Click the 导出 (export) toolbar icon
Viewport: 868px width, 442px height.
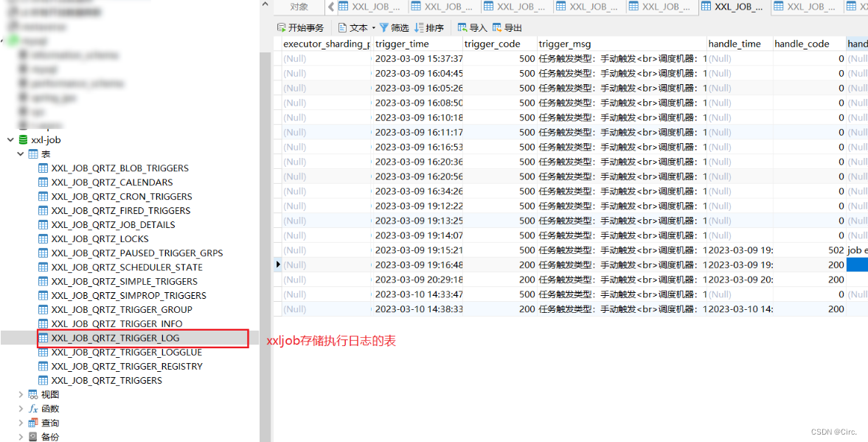(497, 28)
